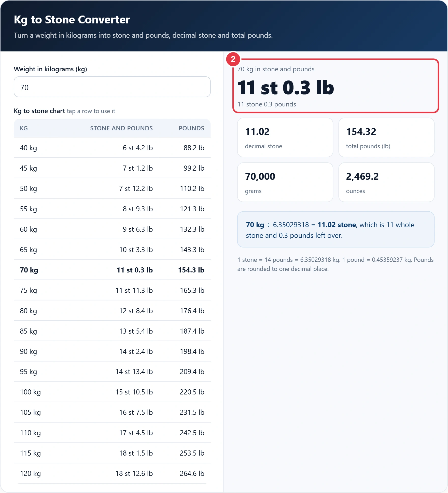Select the 80 kg chart row

point(112,311)
